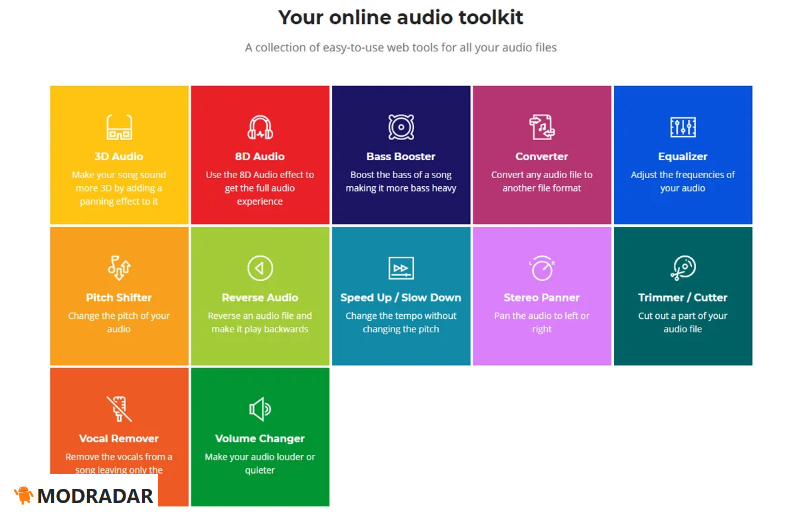Screen dimensions: 800x523
Task: Open the Equalizer title link
Action: [x=683, y=157]
